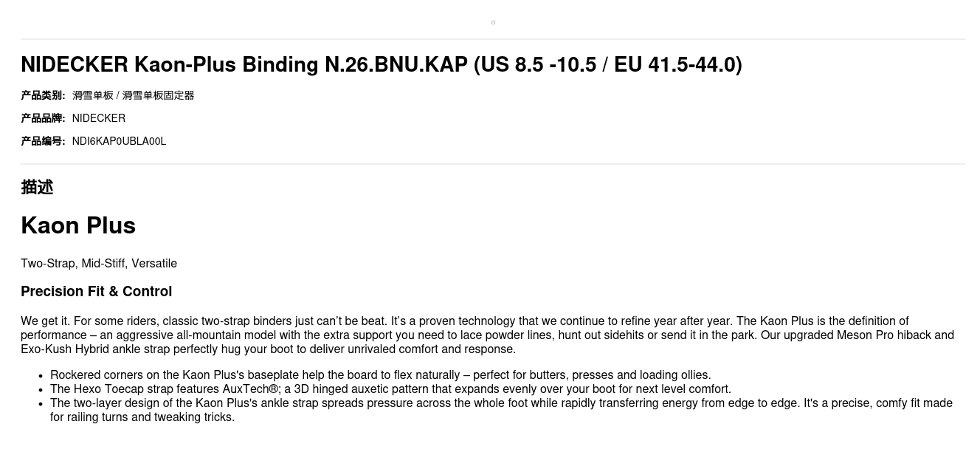
Task: Click the 产品类别 label
Action: (x=43, y=95)
